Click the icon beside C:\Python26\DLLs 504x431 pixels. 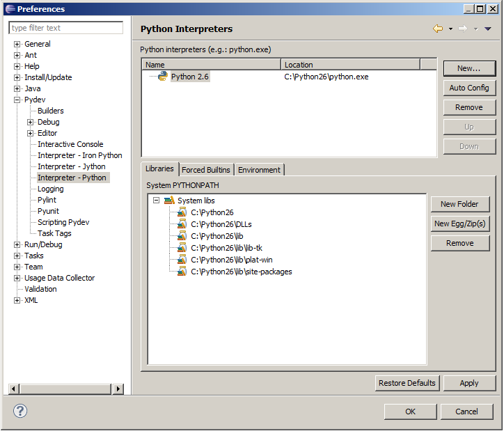point(182,224)
